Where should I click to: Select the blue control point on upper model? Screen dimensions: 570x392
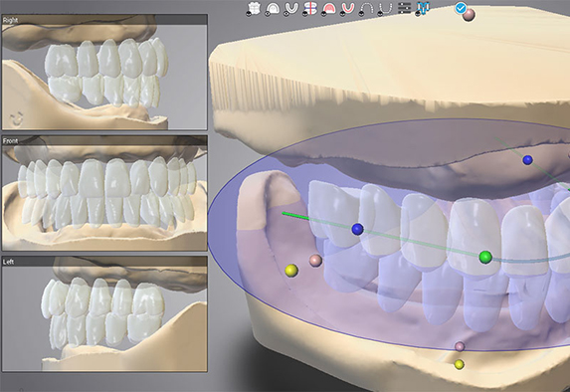tap(527, 159)
